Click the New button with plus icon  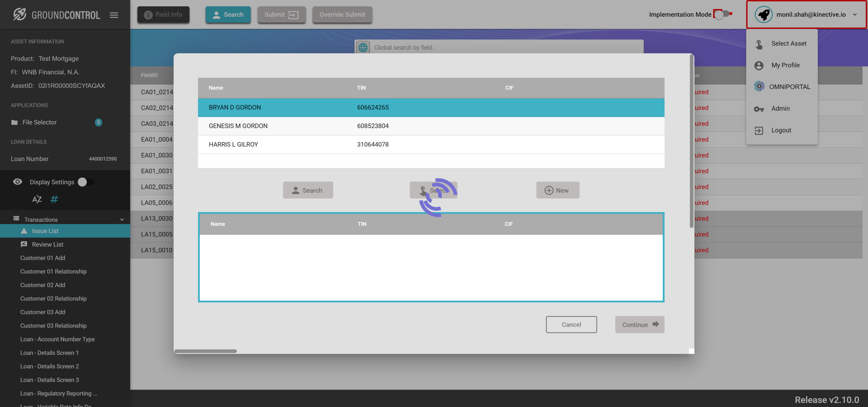pyautogui.click(x=557, y=190)
